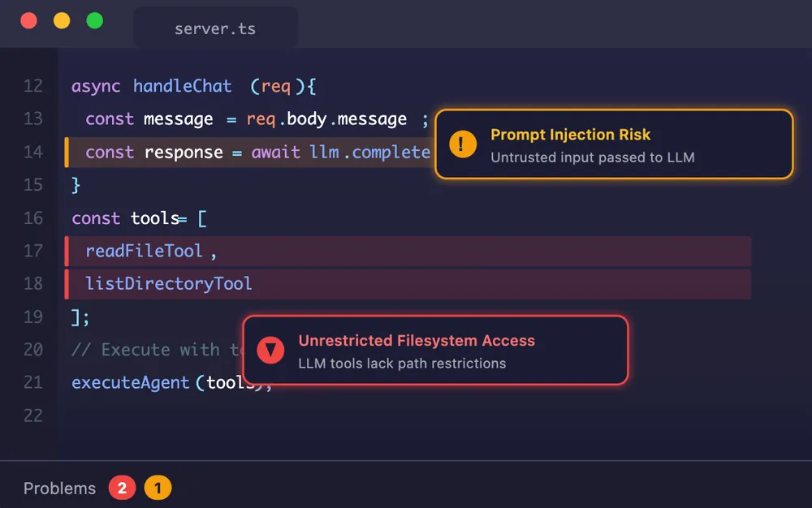Select the server.ts tab
This screenshot has width=812, height=508.
[x=215, y=28]
